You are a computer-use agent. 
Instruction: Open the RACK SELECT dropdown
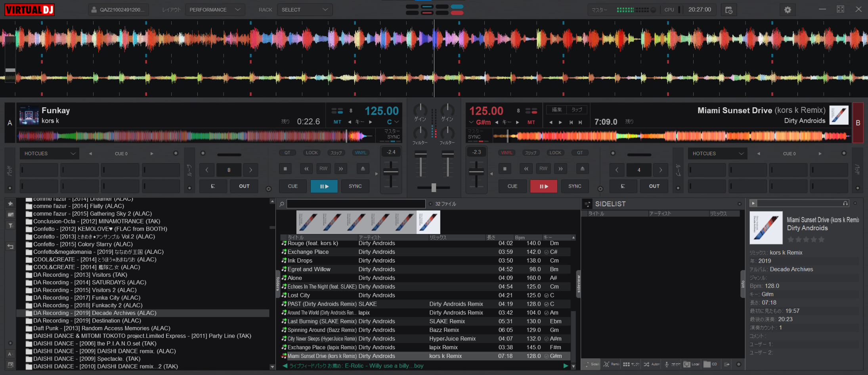(305, 10)
